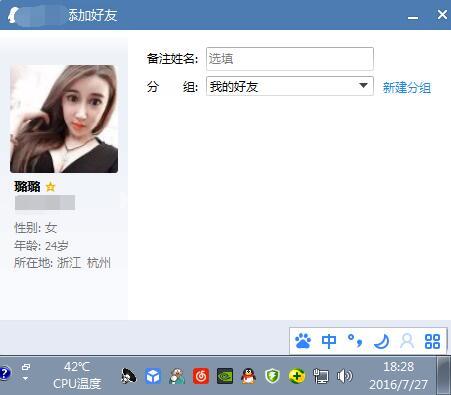Screen dimensions: 451x395
Task: Click the dropdown arrow beside 我的好友
Action: 363,86
